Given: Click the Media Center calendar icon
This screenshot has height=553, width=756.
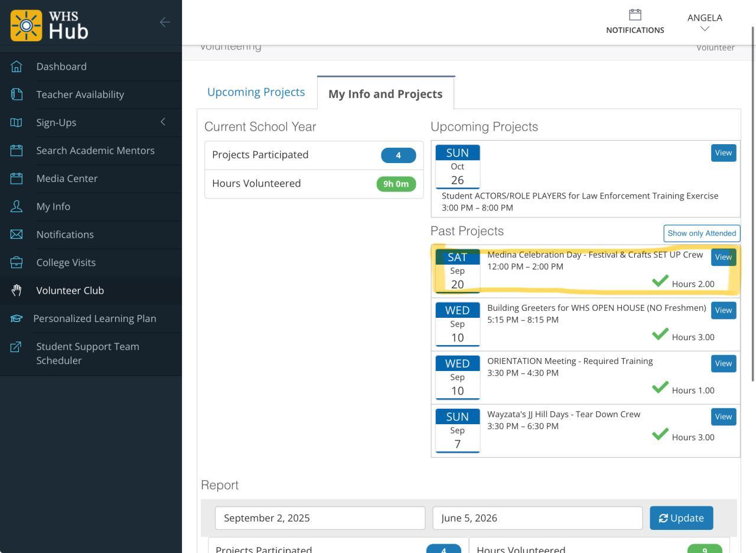Looking at the screenshot, I should (x=17, y=178).
